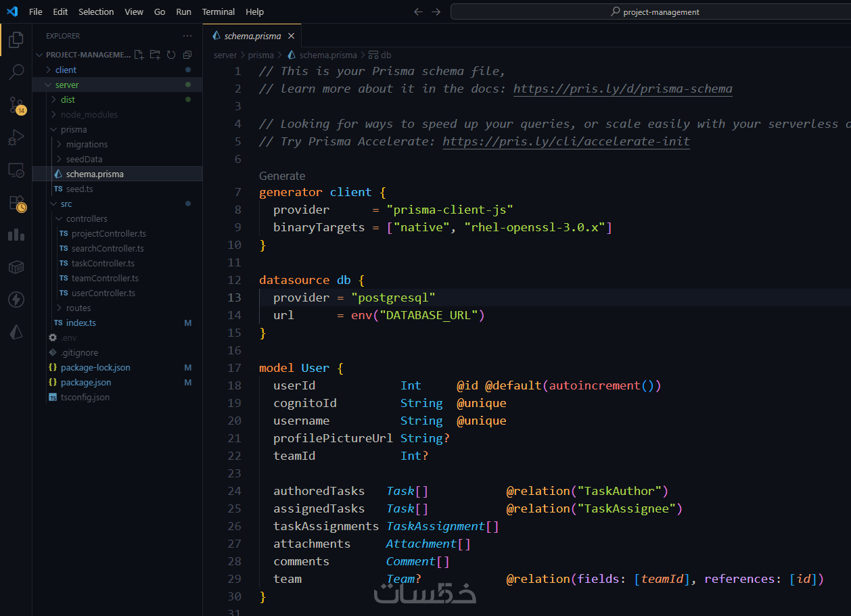Open the Search view in activity bar
851x616 pixels.
(x=16, y=72)
